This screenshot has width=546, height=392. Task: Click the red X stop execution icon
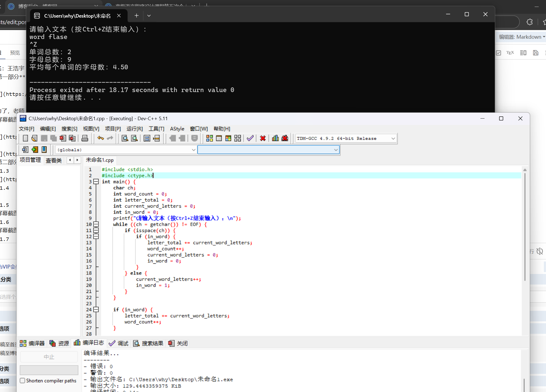(262, 138)
